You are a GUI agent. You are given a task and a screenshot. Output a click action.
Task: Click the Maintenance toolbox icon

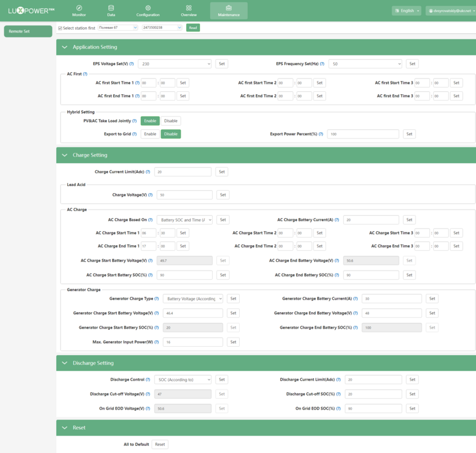click(229, 8)
